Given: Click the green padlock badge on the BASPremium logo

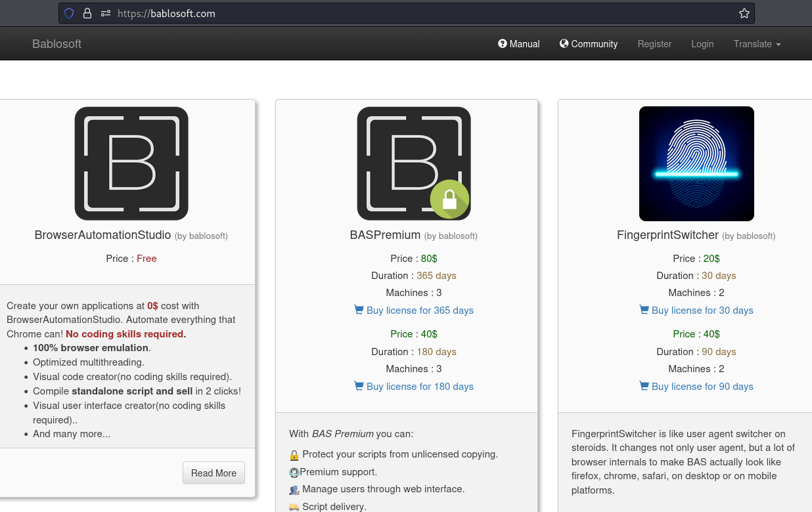Looking at the screenshot, I should tap(450, 199).
